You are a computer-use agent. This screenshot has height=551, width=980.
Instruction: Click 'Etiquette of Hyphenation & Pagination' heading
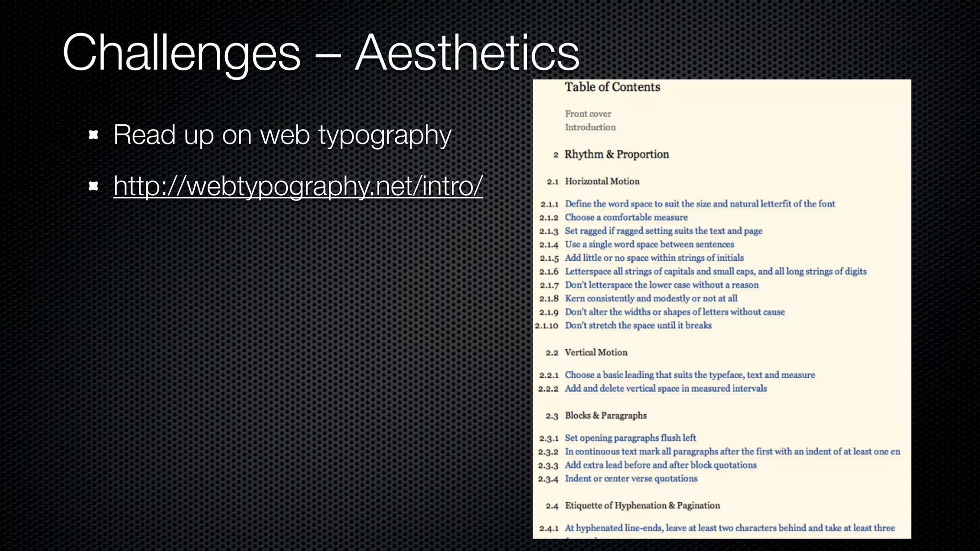[643, 506]
